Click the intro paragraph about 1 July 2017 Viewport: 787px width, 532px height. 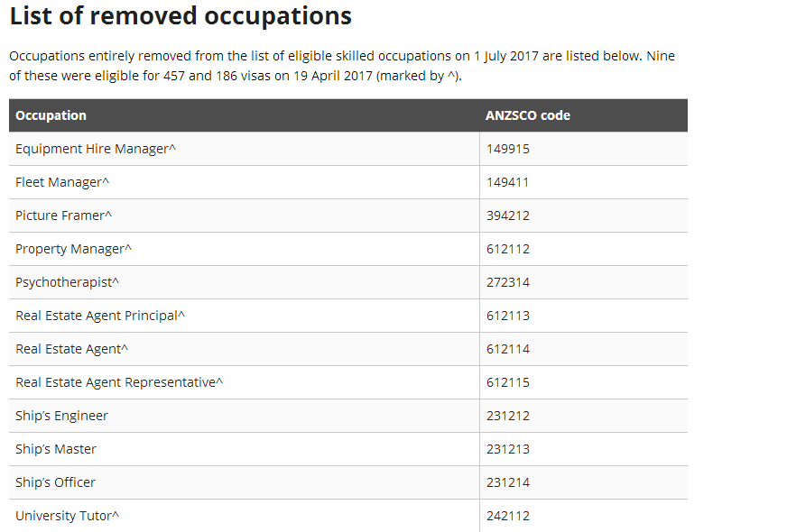click(x=343, y=66)
